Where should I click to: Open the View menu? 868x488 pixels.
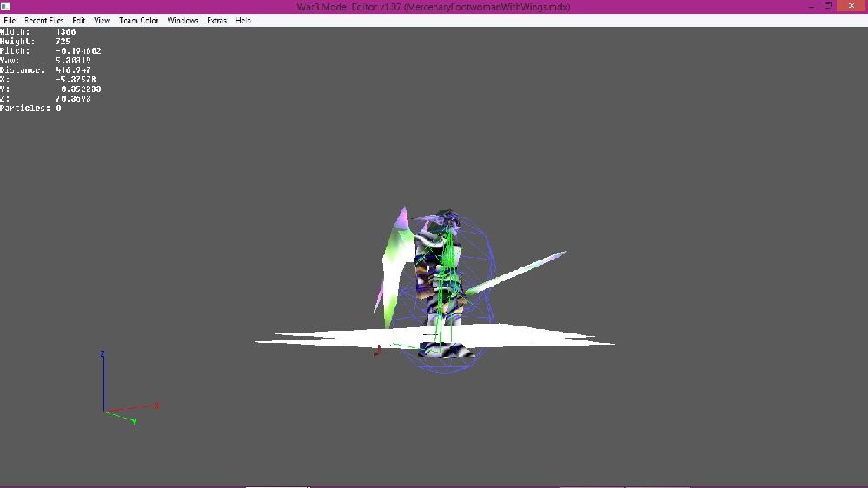tap(102, 21)
